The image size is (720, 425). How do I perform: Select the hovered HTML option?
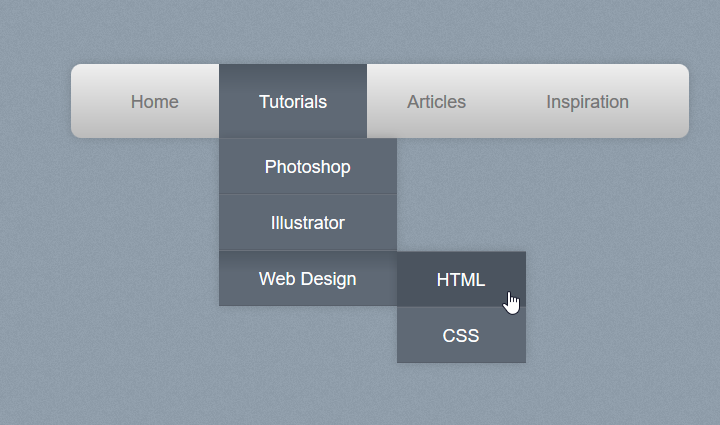pyautogui.click(x=461, y=280)
